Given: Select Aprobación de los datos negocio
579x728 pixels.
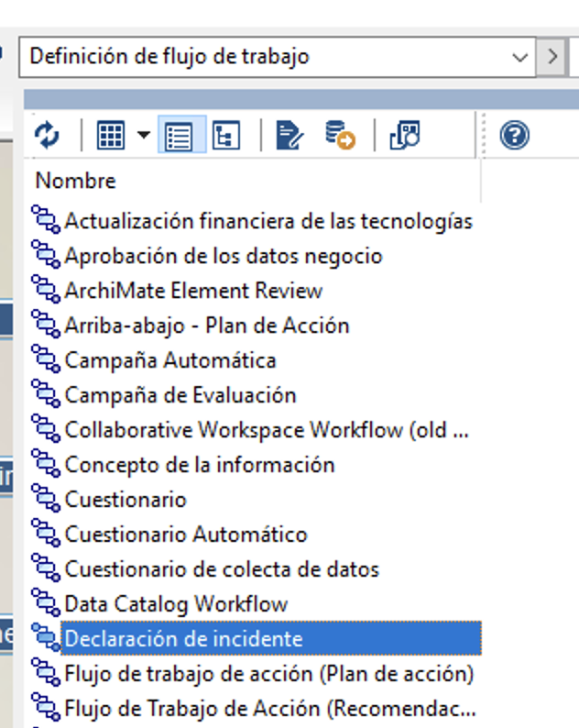Looking at the screenshot, I should (224, 256).
